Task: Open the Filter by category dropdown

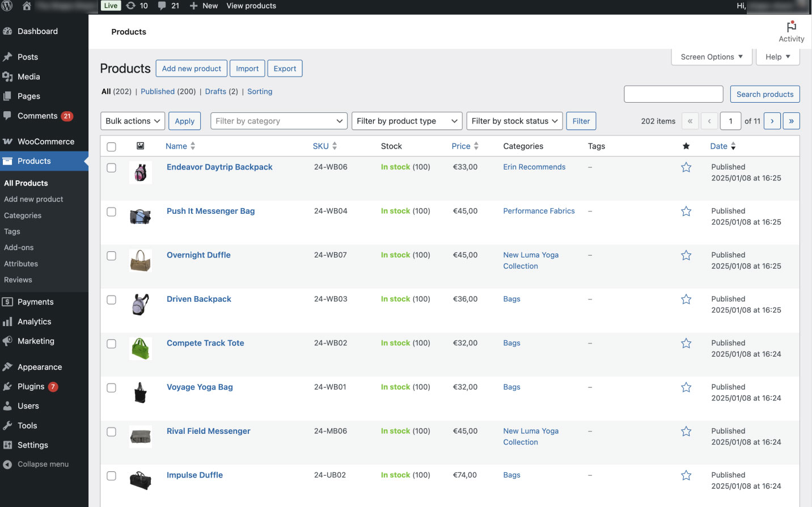Action: pos(279,121)
